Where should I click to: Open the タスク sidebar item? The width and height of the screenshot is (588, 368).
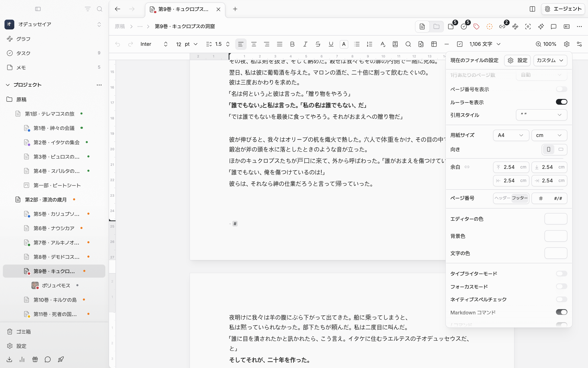pos(54,53)
